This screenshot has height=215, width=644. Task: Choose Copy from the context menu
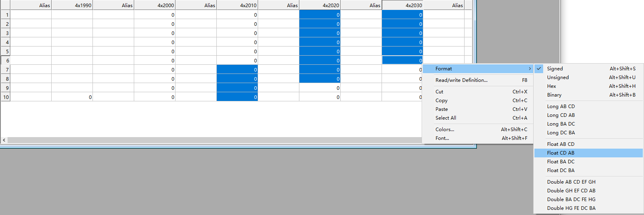tap(441, 101)
